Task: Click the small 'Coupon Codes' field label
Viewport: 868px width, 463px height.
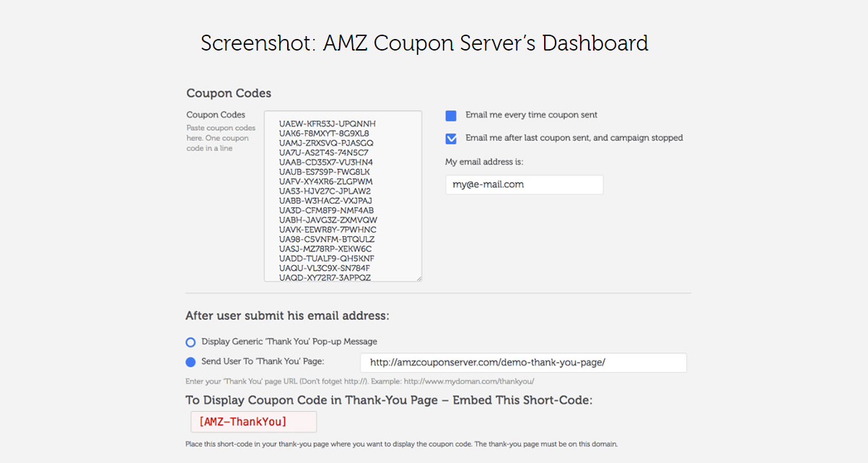Action: (216, 115)
